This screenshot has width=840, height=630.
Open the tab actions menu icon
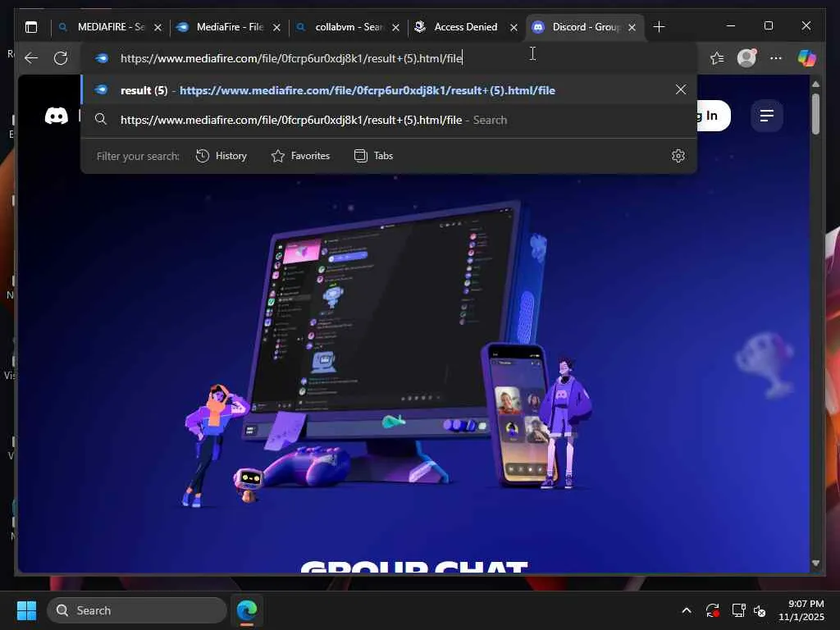[31, 27]
